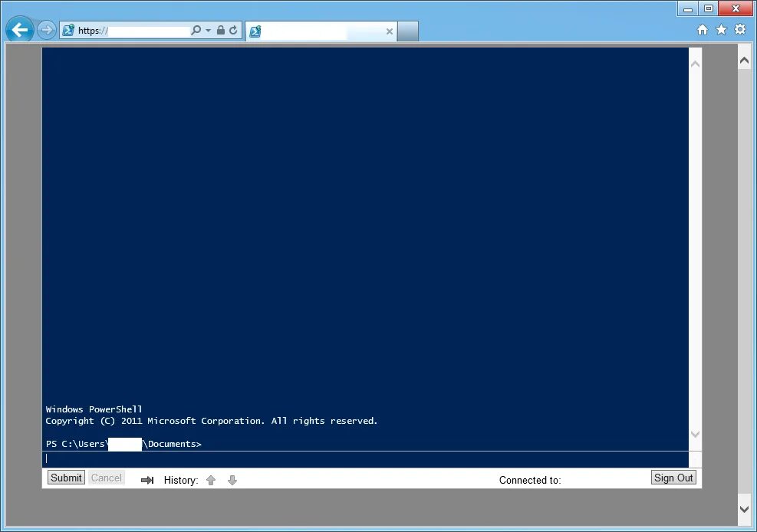Show next command with History down arrow
Viewport: 757px width, 532px height.
pyautogui.click(x=232, y=480)
